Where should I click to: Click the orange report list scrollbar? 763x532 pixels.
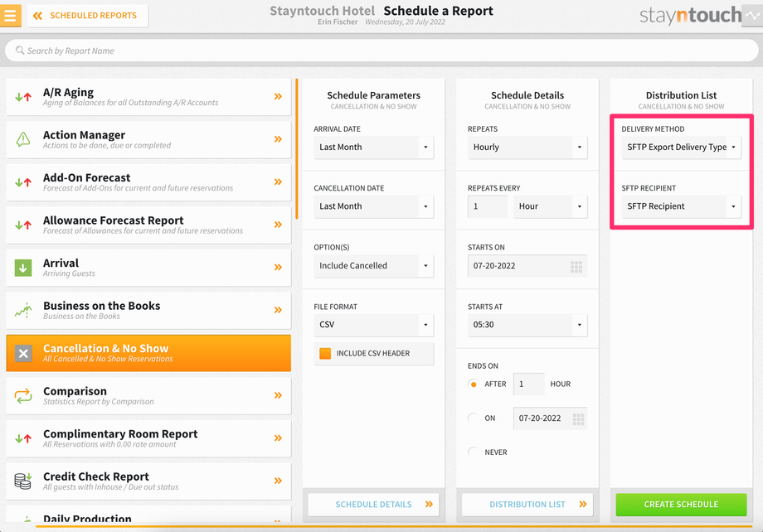pos(296,149)
